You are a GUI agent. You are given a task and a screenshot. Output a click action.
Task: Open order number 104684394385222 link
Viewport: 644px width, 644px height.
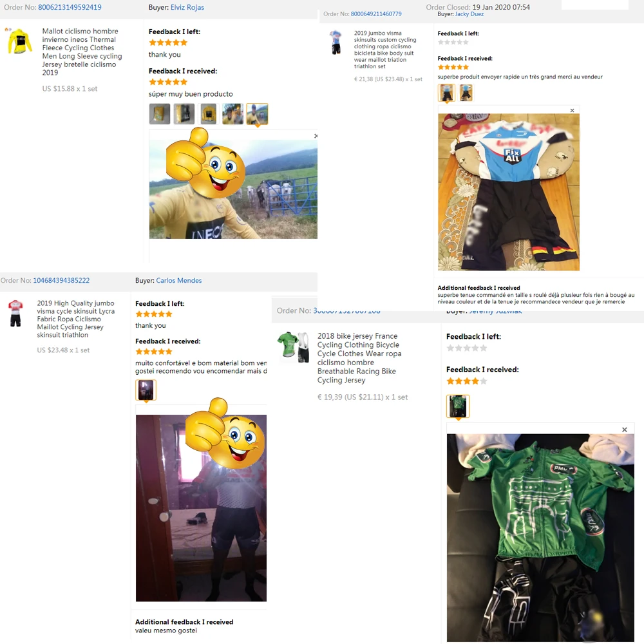tap(61, 281)
